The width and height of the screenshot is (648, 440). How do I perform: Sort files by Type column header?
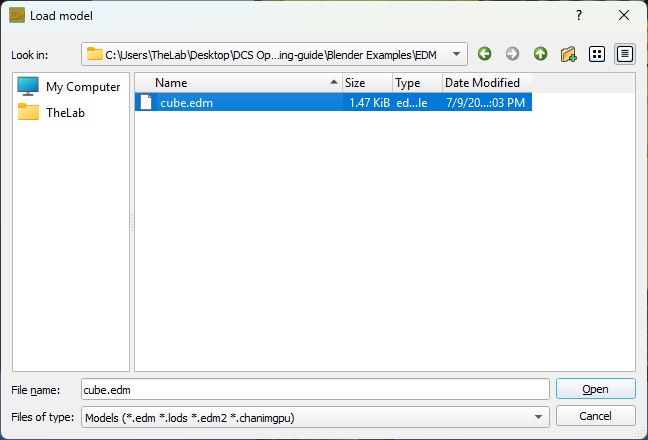(x=417, y=83)
